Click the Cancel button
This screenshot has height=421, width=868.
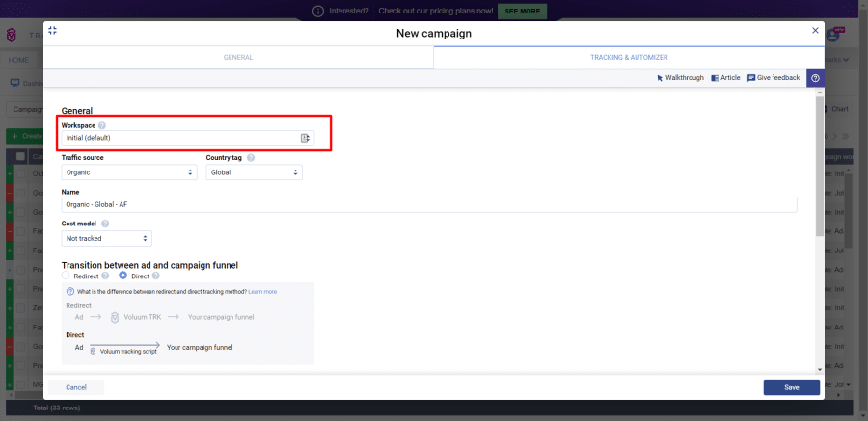(76, 387)
